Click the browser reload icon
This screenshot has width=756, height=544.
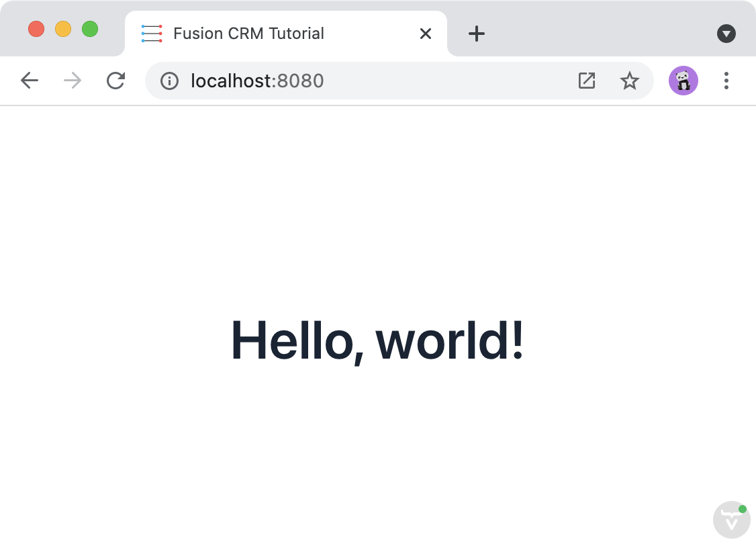(x=115, y=81)
